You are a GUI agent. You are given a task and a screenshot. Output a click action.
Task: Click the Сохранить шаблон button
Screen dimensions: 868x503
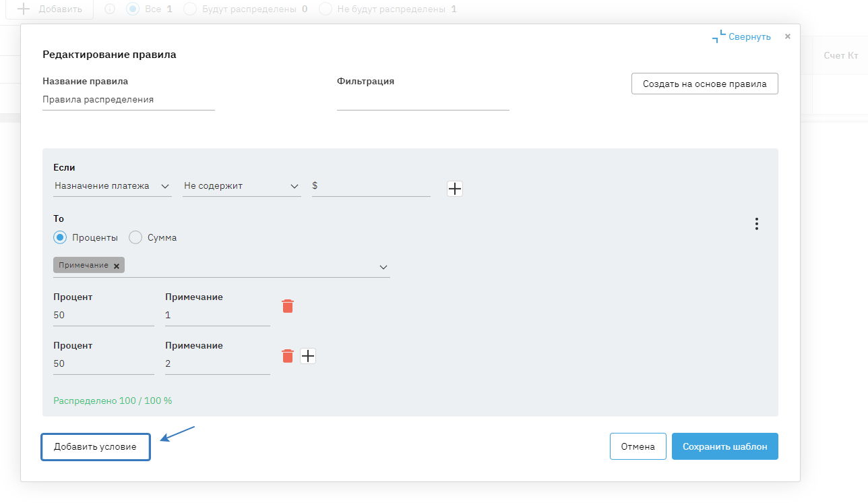tap(724, 446)
